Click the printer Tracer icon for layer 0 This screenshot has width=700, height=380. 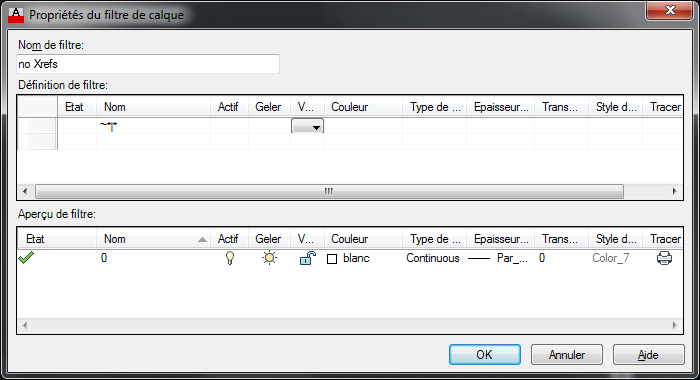point(664,258)
